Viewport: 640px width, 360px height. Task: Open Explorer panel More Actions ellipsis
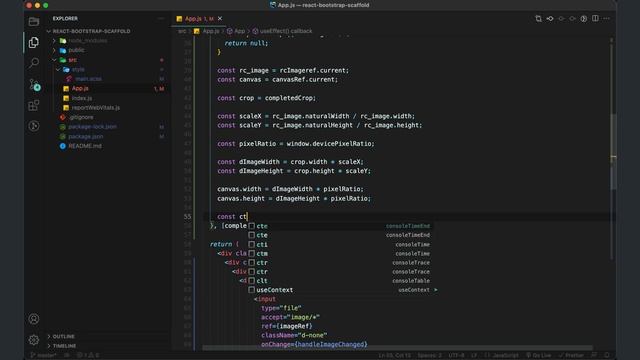click(161, 19)
